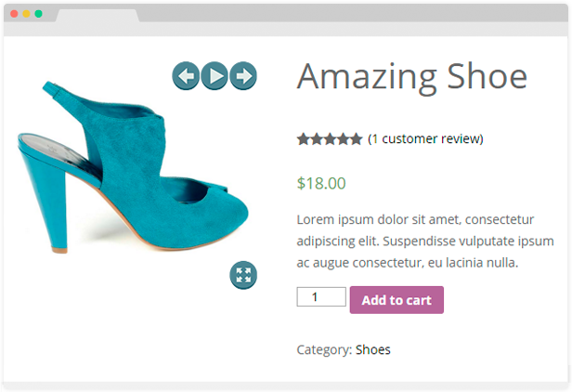This screenshot has width=572, height=392.
Task: Maximize the window with the green button
Action: coord(38,15)
